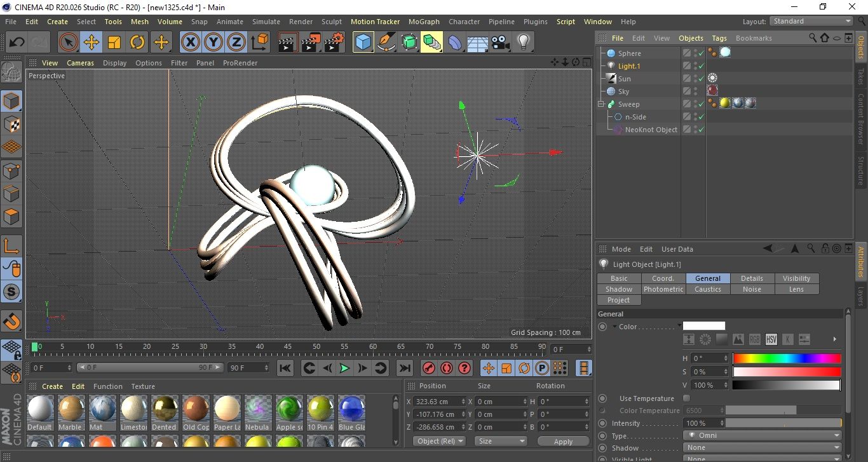Open the Simulate menu
This screenshot has height=462, width=868.
pos(266,22)
